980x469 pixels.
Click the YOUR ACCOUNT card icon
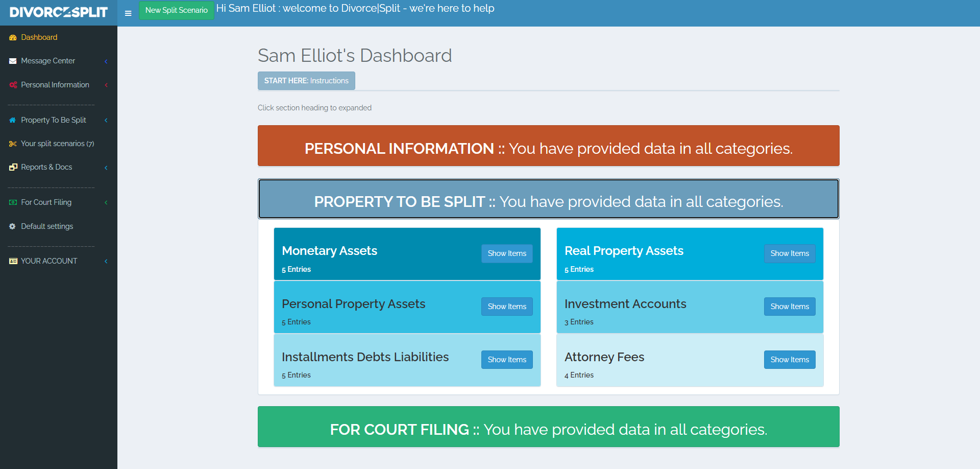tap(12, 261)
